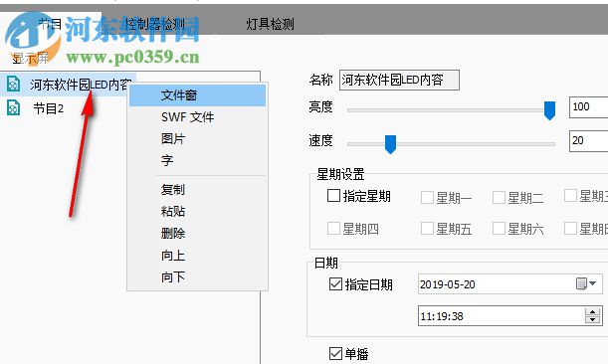Choose 文件窗 from the context menu
The height and width of the screenshot is (364, 608).
click(x=197, y=95)
